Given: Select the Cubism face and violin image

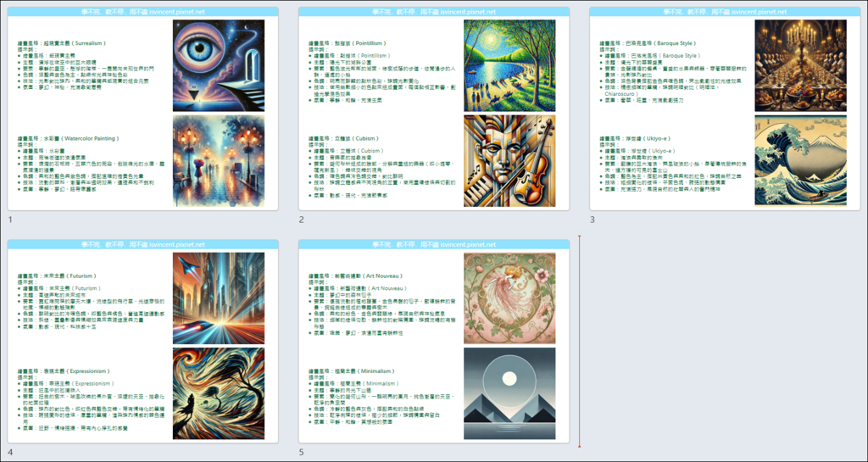Looking at the screenshot, I should click(509, 160).
